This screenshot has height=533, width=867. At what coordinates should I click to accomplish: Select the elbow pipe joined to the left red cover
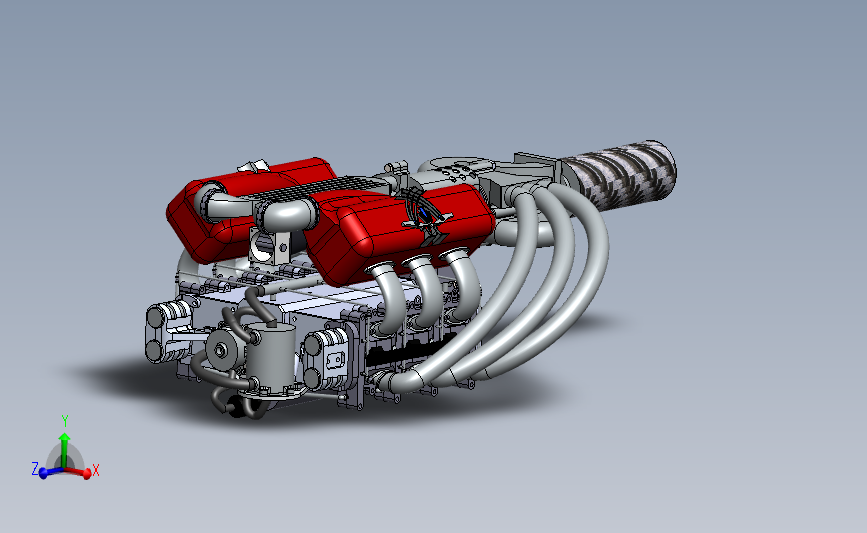[221, 203]
